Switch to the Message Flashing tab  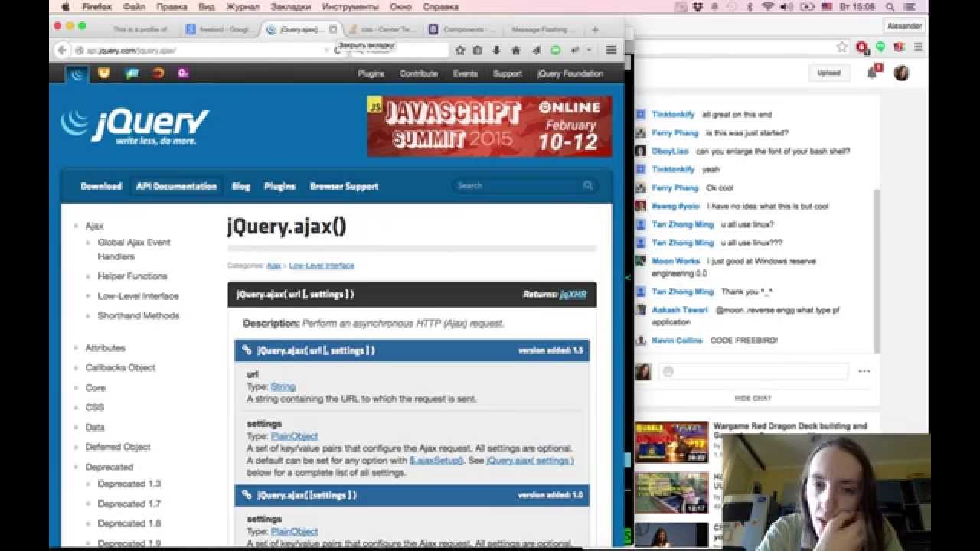(x=543, y=30)
